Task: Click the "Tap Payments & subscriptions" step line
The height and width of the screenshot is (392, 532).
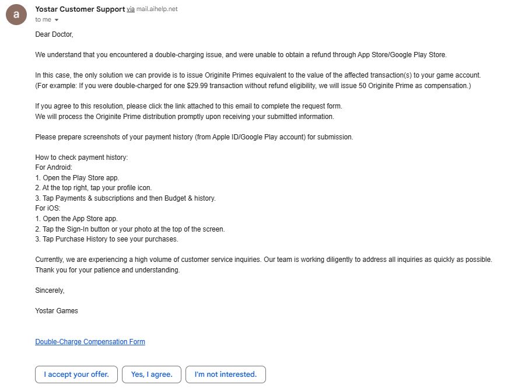Action: pos(125,198)
